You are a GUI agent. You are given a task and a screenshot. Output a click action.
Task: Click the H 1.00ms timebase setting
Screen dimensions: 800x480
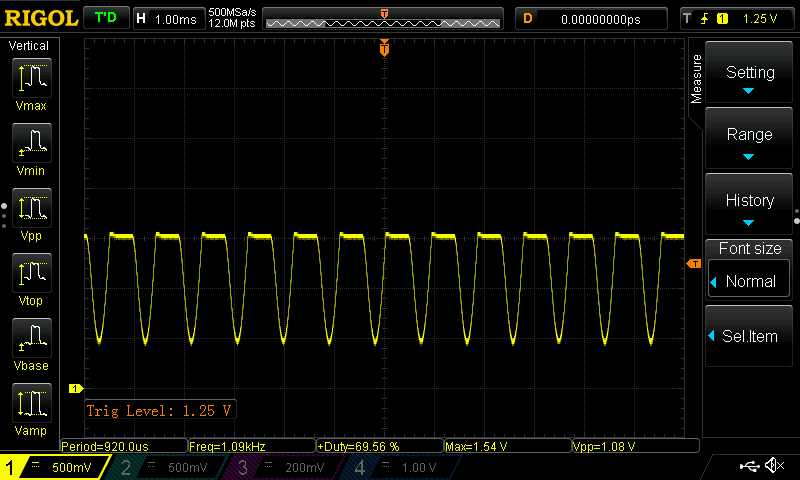tap(168, 19)
